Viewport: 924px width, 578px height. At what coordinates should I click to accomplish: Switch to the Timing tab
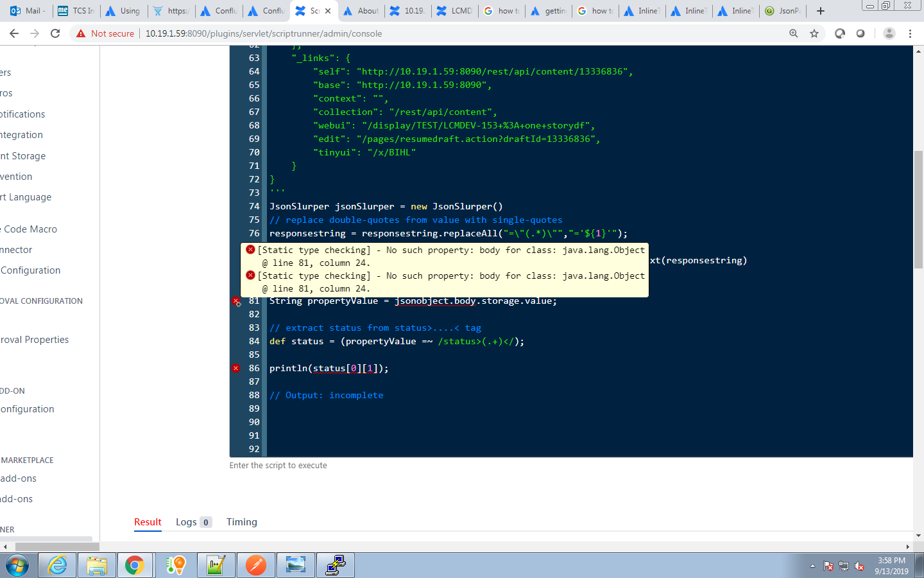241,521
